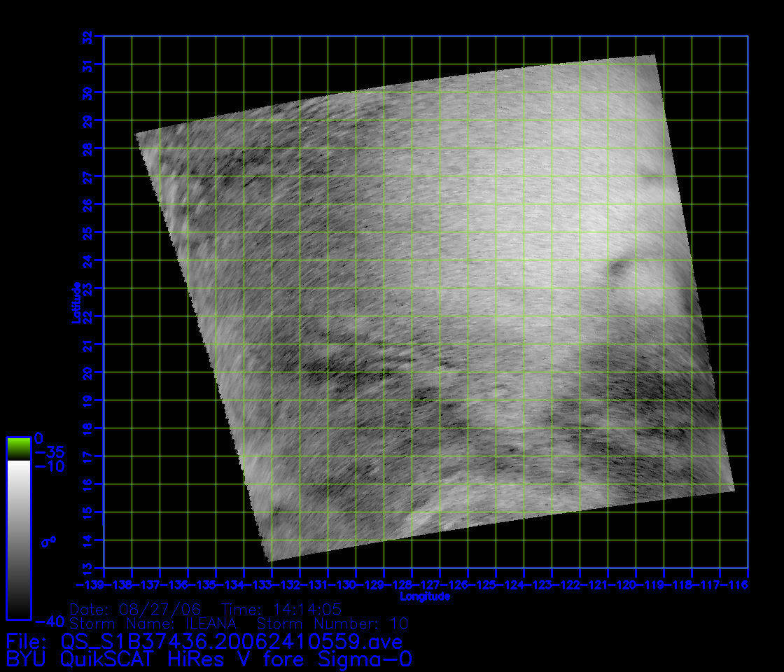
Task: Click the BYU QuikSCAT HiRes title text
Action: (209, 659)
